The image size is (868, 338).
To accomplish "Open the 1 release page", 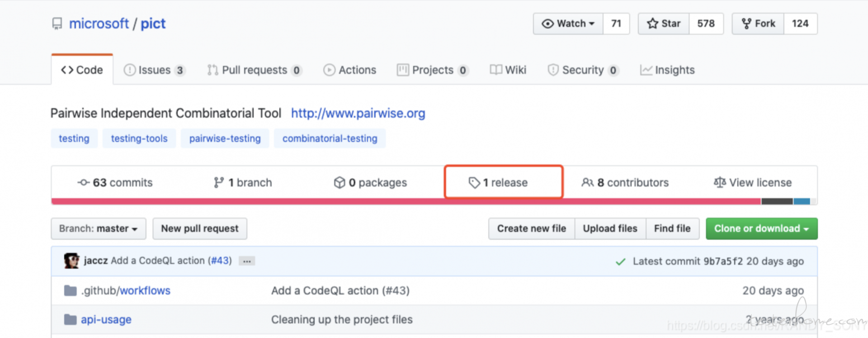I will point(498,182).
